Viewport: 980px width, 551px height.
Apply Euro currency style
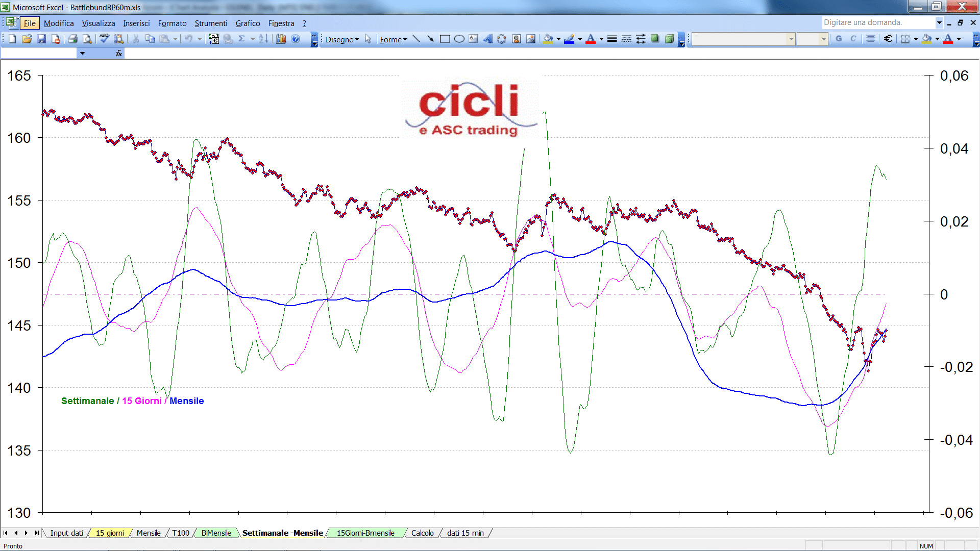click(x=888, y=39)
